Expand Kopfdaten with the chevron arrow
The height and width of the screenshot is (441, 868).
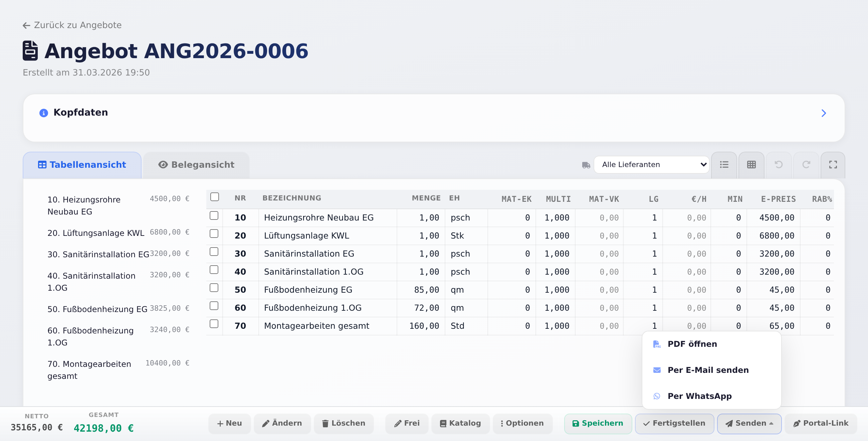tap(824, 113)
